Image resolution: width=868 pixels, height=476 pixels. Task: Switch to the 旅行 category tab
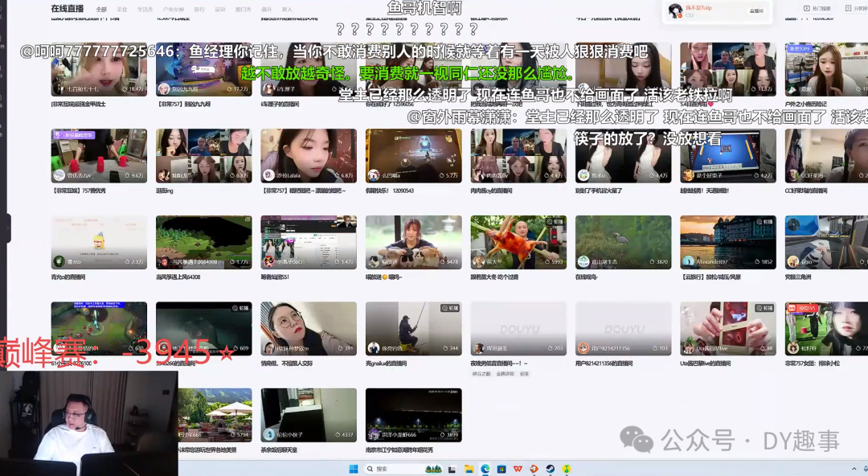coord(199,10)
